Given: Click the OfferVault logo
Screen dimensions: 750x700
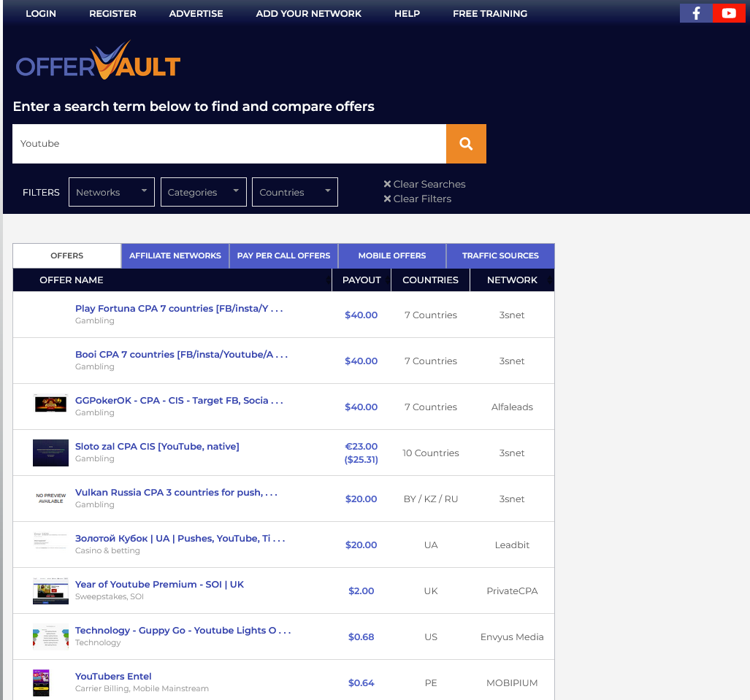Looking at the screenshot, I should point(98,61).
